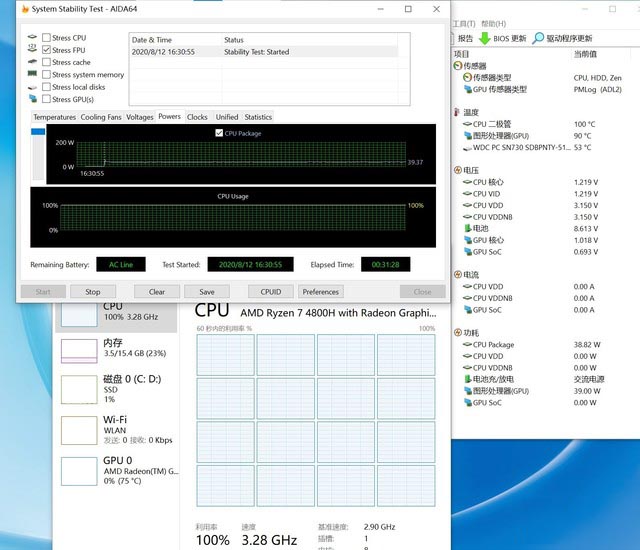Click the CPU 二极管 row icon
640x550 pixels.
467,124
